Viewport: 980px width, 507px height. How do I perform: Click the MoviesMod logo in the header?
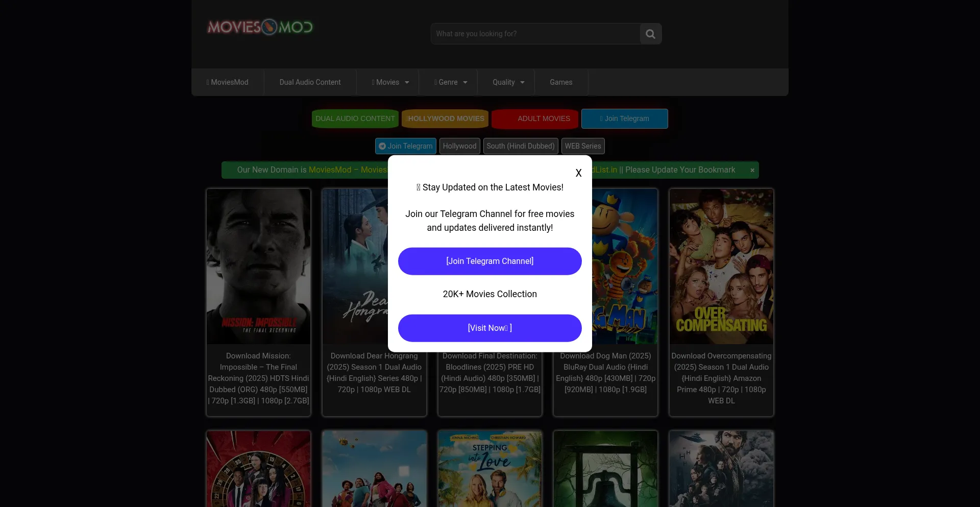tap(260, 27)
